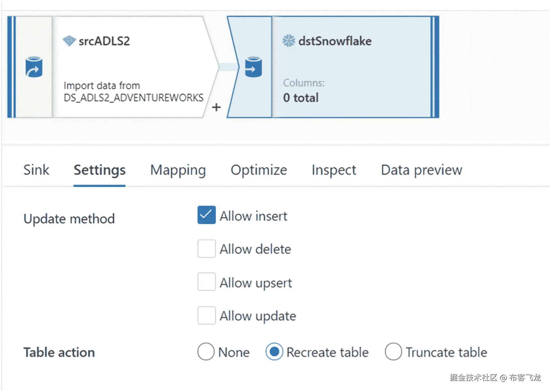Switch to the Sink tab

pos(36,170)
